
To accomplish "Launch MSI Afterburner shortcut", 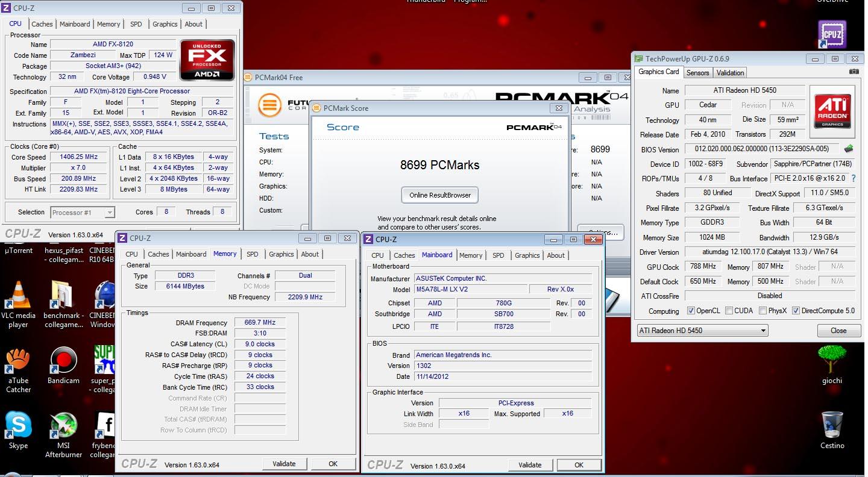I will coord(63,434).
